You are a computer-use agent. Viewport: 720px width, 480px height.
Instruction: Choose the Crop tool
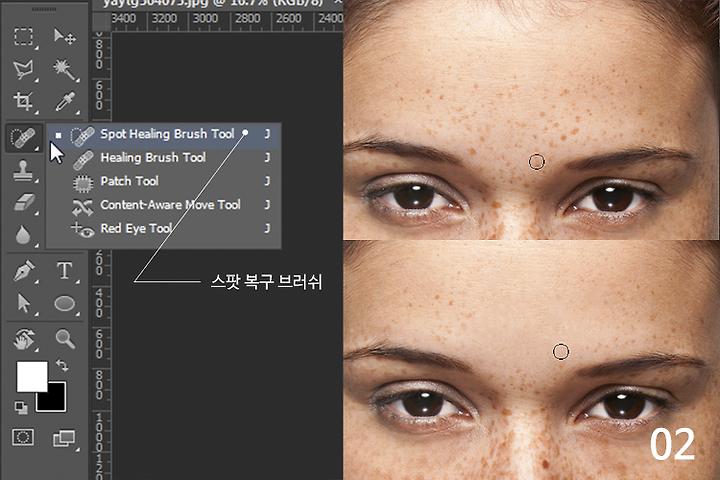tap(23, 102)
